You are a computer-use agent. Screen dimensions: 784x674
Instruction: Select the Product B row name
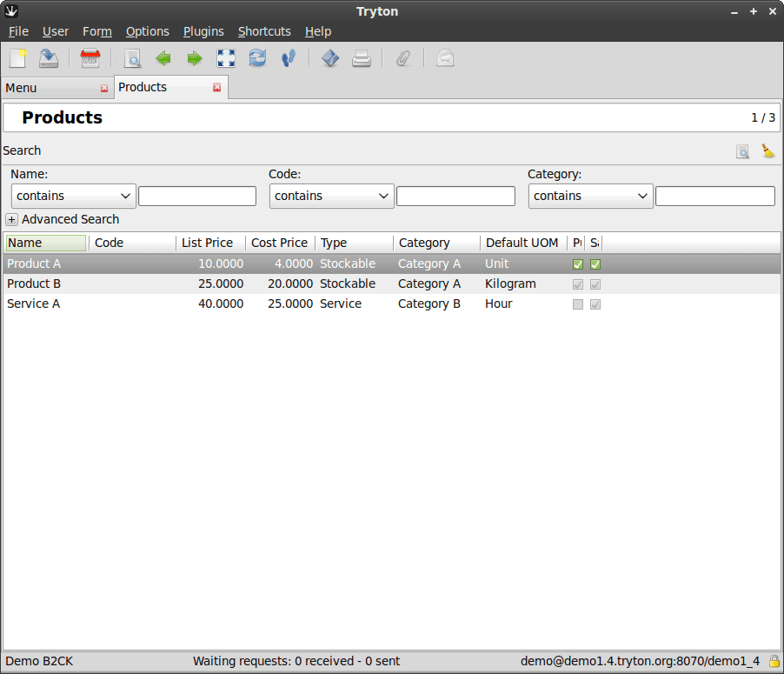[x=34, y=284]
